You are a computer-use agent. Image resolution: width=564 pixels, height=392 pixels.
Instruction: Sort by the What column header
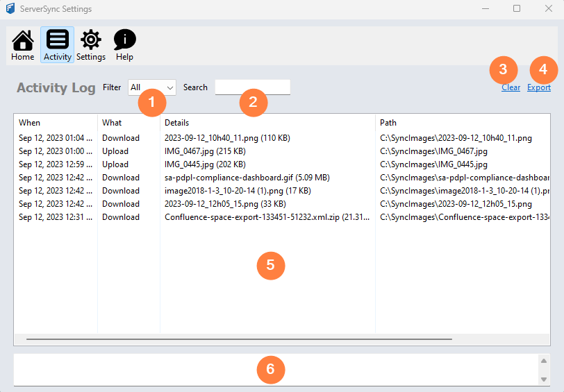tap(112, 123)
